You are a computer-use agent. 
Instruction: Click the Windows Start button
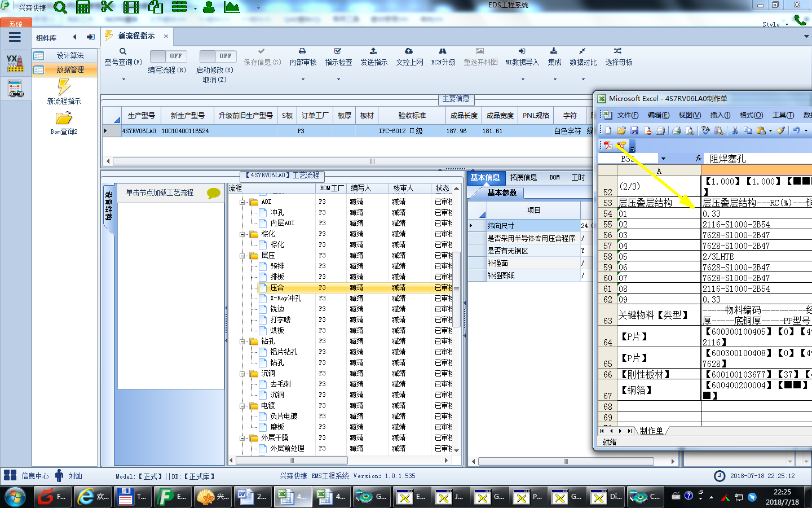[15, 497]
